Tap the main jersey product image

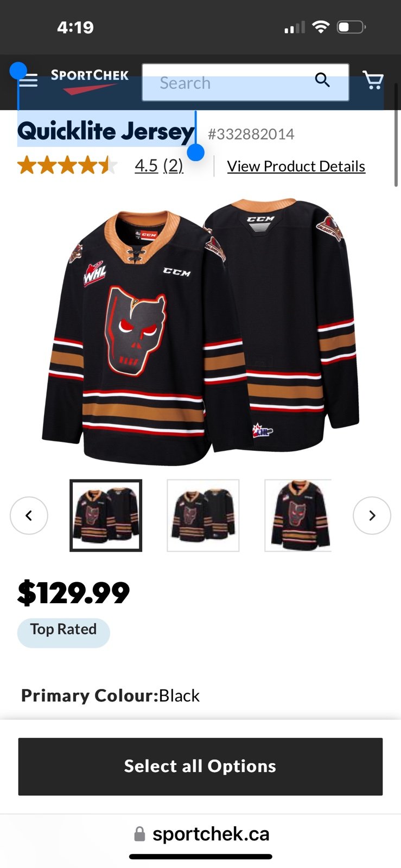(x=201, y=331)
